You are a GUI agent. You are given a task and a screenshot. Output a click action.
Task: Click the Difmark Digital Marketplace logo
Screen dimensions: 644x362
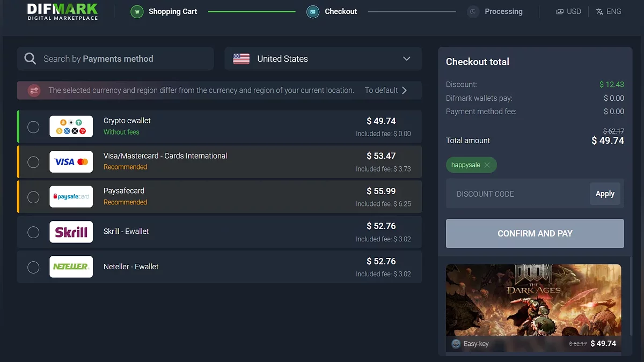coord(62,12)
